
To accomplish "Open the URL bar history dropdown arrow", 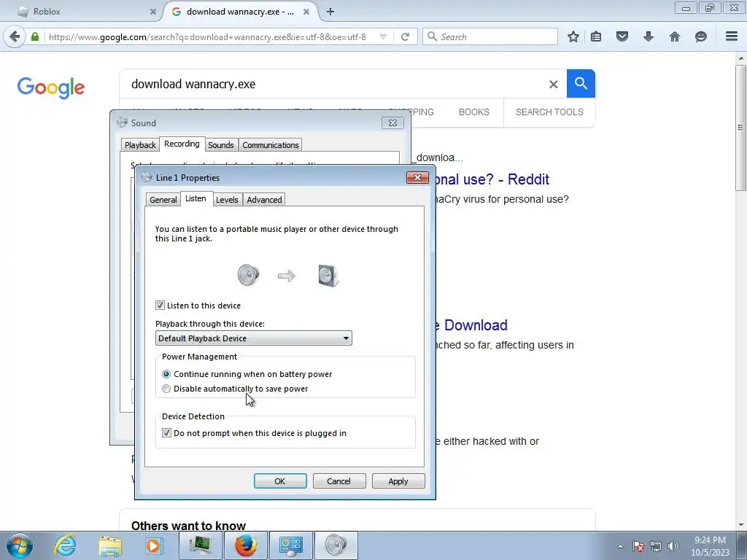I will point(383,36).
